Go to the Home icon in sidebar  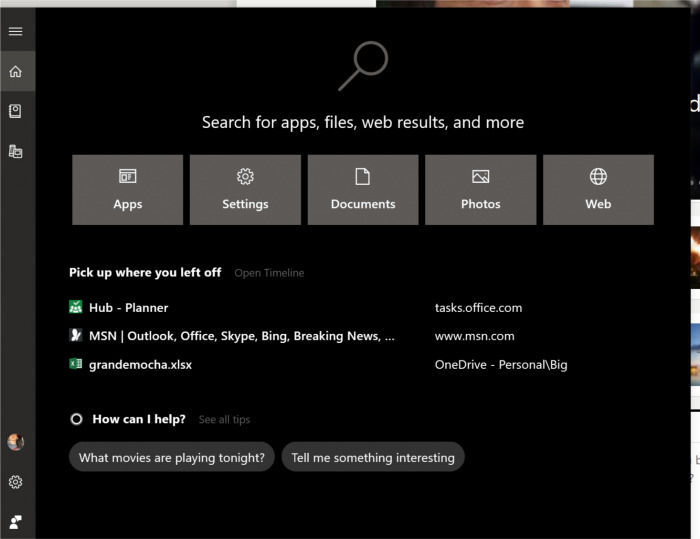15,72
